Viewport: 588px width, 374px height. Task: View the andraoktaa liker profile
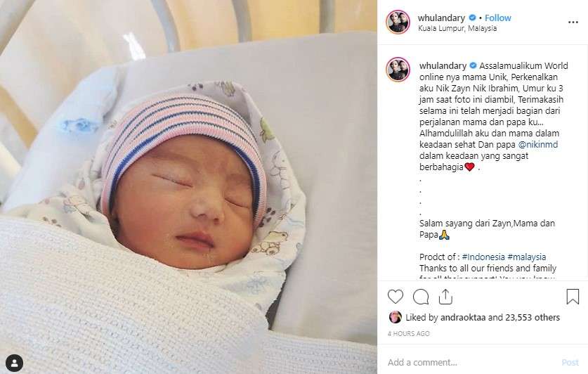(x=463, y=317)
